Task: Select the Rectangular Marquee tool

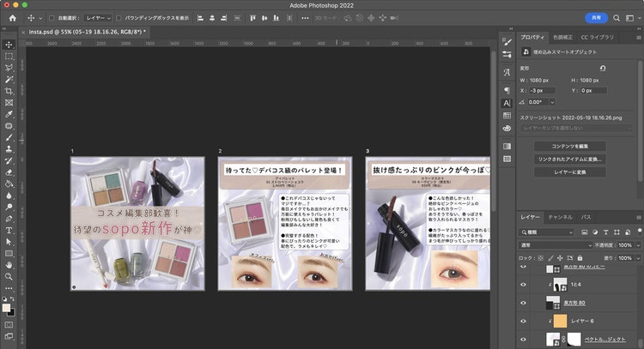Action: tap(9, 57)
